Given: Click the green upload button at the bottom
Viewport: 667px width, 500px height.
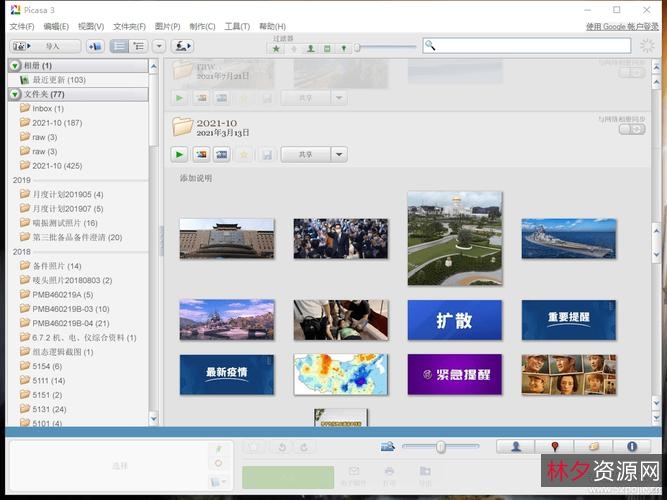Looking at the screenshot, I should (288, 477).
